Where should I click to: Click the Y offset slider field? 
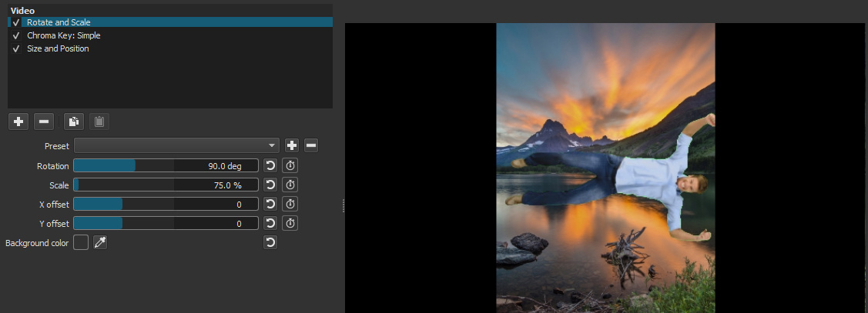pos(166,224)
